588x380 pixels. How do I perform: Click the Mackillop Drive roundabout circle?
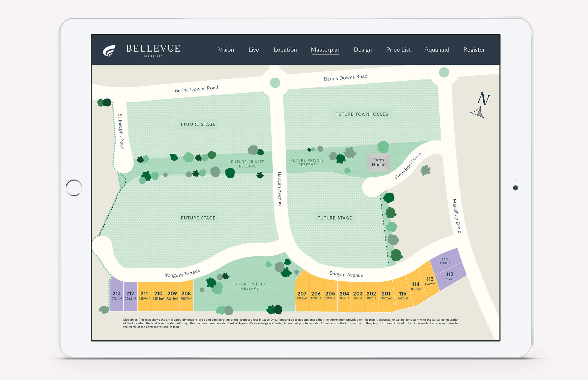click(444, 73)
